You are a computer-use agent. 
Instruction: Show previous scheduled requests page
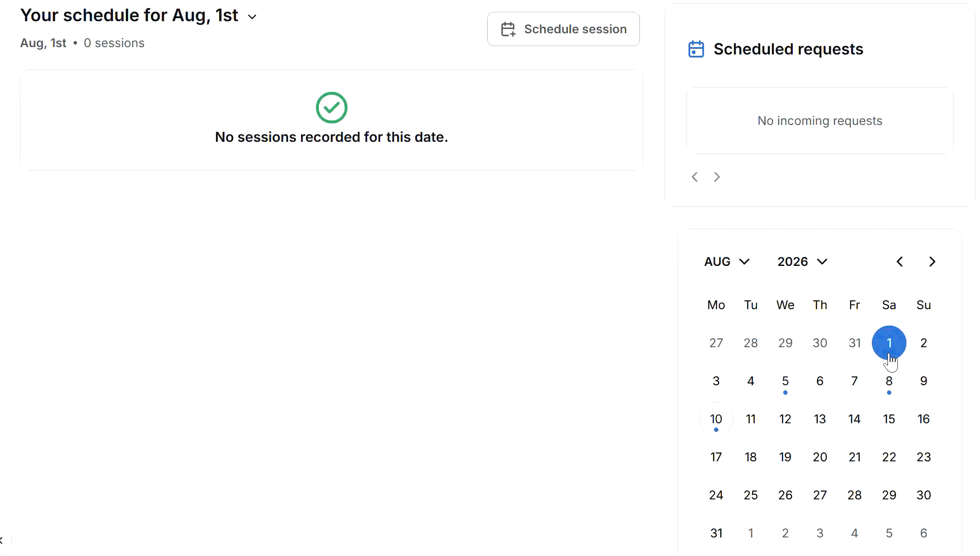(x=695, y=177)
